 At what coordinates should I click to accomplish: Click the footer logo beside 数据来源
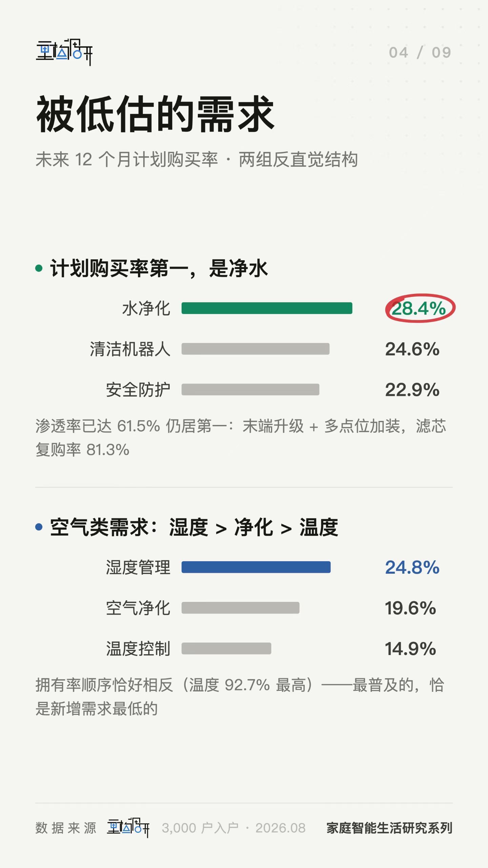coord(128,828)
